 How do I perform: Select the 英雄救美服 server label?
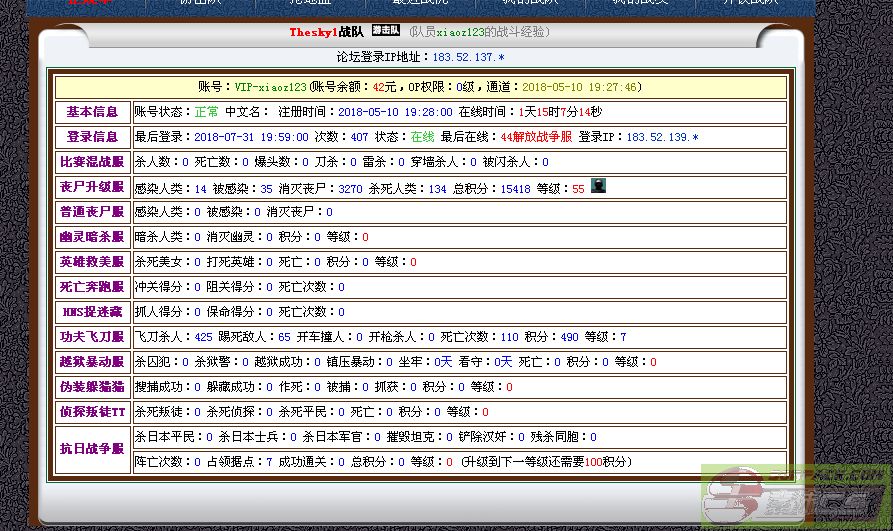coord(92,262)
